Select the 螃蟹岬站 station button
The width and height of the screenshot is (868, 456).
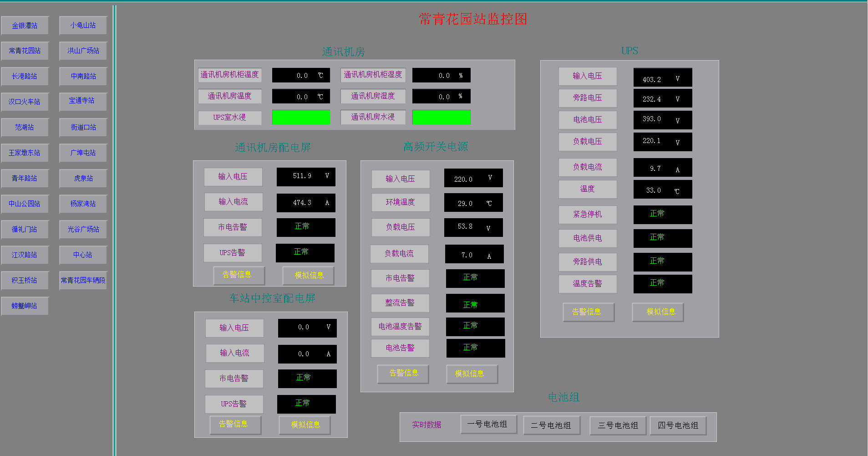[25, 306]
